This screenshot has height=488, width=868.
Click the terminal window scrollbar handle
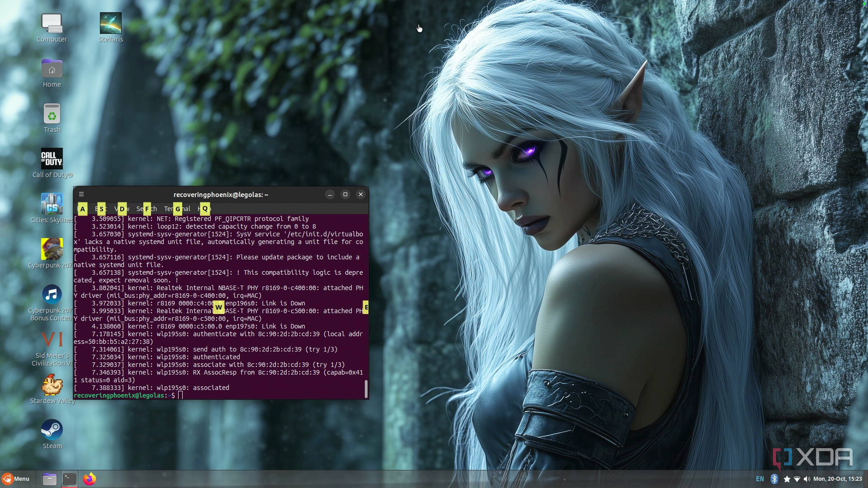pyautogui.click(x=366, y=389)
